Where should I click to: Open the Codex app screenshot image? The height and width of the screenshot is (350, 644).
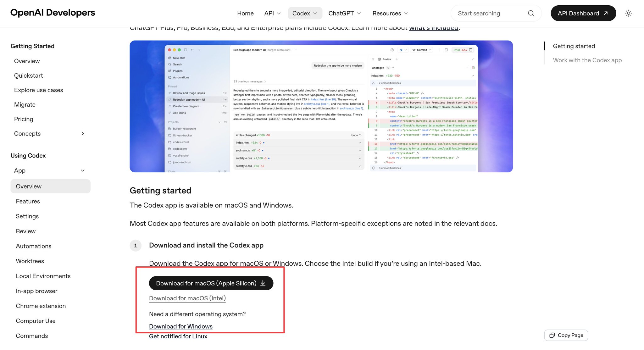click(x=321, y=106)
